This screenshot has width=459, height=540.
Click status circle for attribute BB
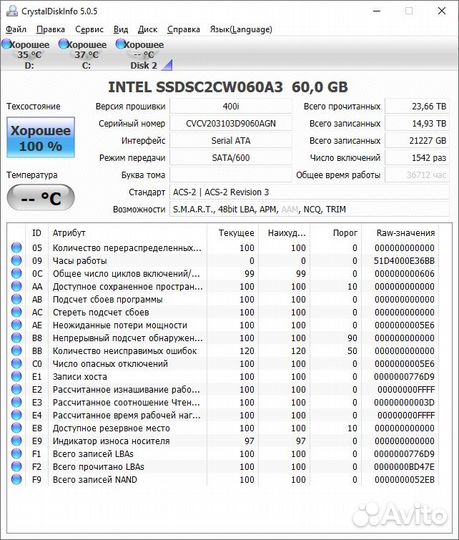coord(16,351)
